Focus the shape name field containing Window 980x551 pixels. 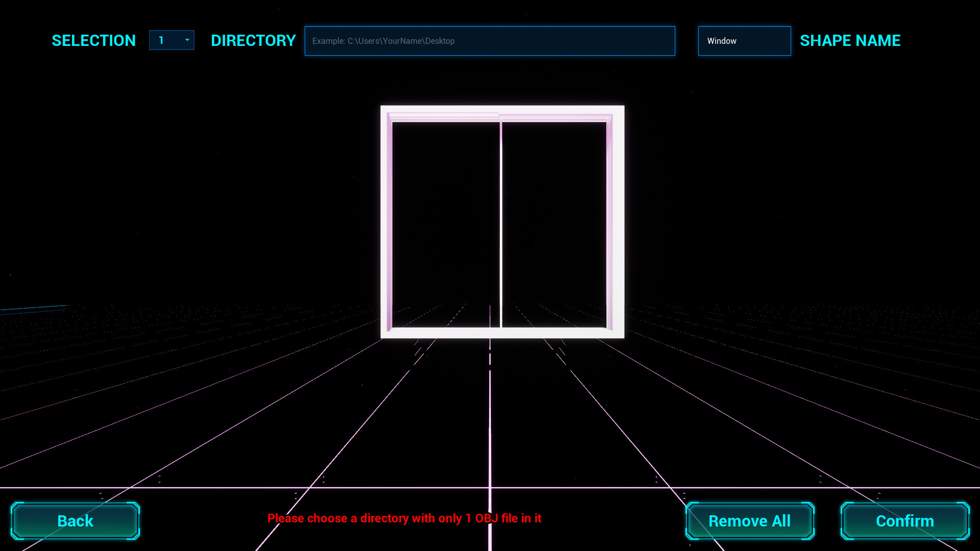click(x=744, y=41)
